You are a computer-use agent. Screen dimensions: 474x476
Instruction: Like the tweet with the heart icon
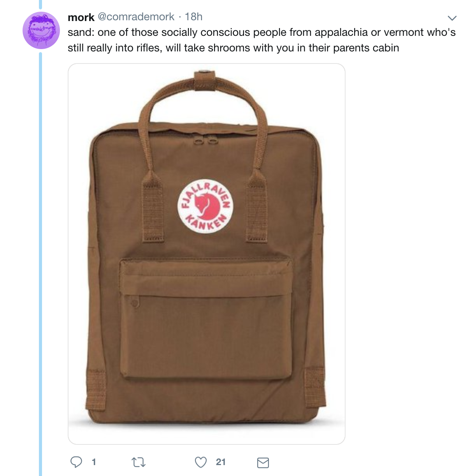tap(200, 462)
